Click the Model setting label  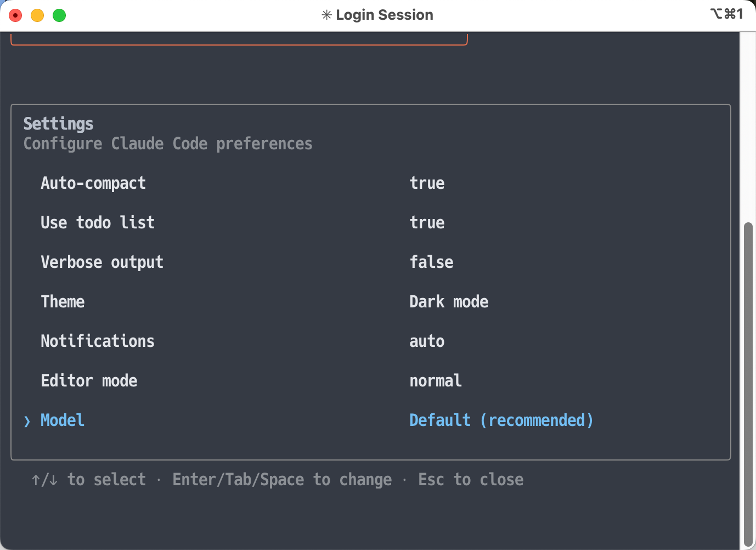(x=63, y=420)
